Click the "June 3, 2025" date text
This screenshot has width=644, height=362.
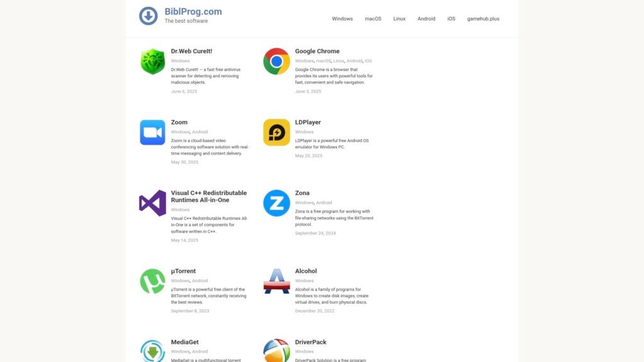point(308,92)
